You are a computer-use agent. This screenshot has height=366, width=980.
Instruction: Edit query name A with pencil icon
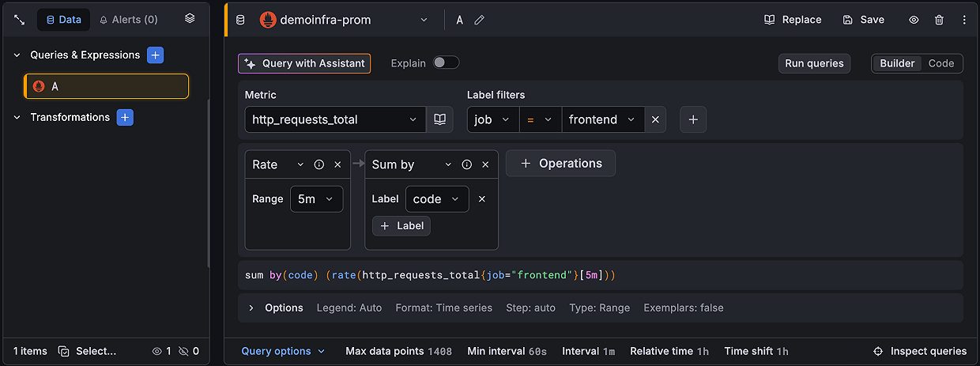[479, 20]
